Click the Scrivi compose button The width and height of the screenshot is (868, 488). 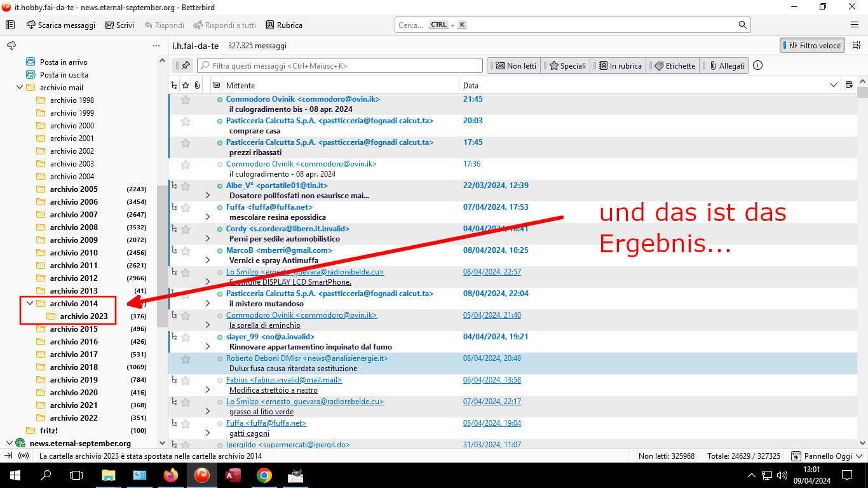(119, 25)
